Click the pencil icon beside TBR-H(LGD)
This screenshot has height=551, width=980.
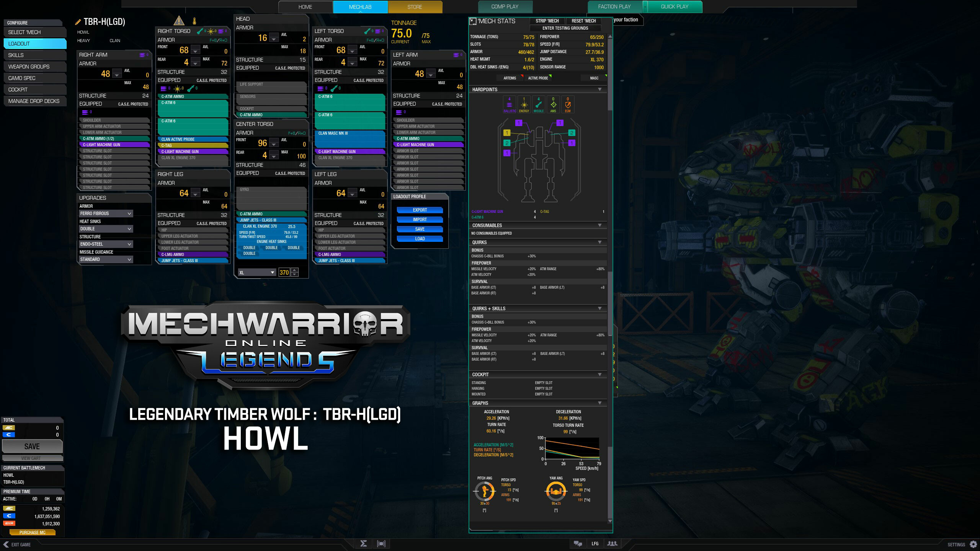[x=79, y=21]
